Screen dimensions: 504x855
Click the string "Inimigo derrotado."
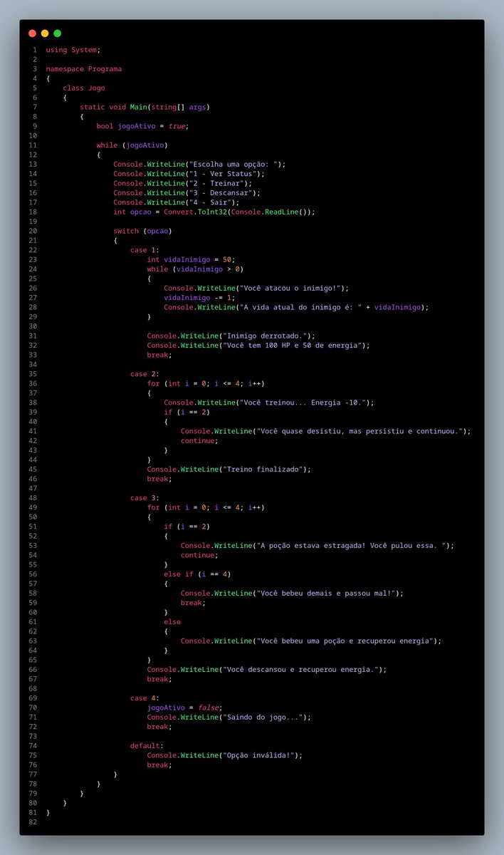click(263, 335)
